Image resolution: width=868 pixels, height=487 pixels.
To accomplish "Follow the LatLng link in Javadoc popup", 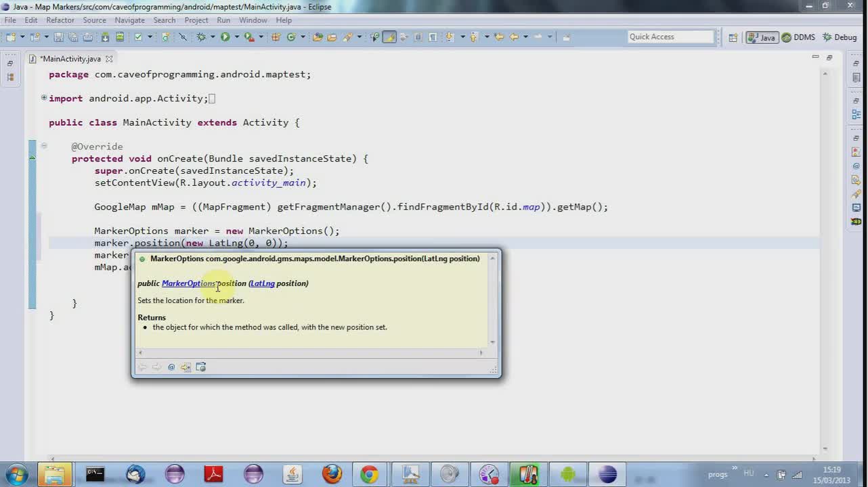I will [x=263, y=283].
